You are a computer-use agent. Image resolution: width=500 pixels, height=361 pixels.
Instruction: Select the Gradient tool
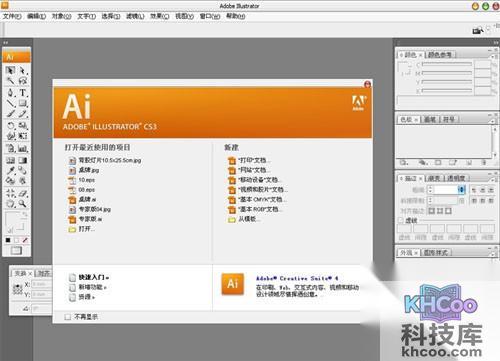click(x=22, y=160)
